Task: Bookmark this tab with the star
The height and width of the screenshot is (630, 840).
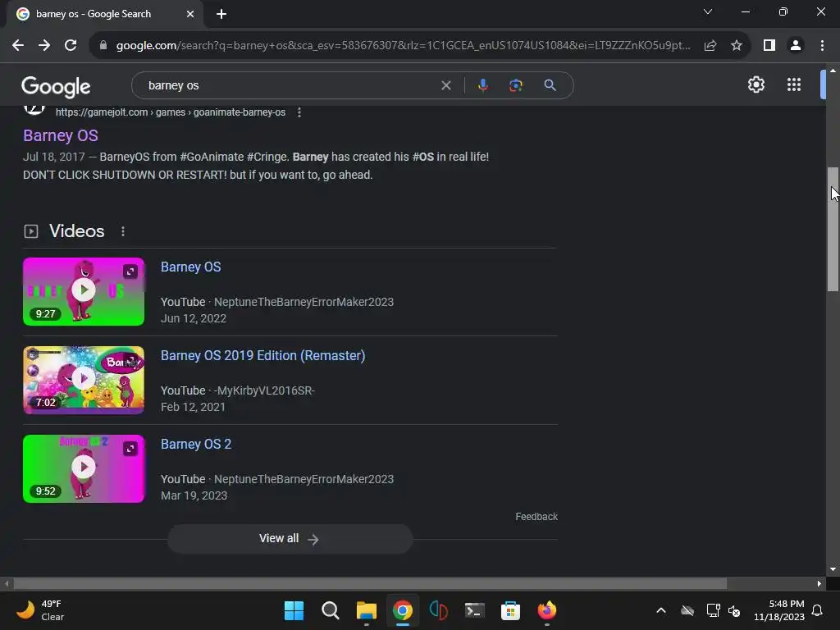Action: 737,46
